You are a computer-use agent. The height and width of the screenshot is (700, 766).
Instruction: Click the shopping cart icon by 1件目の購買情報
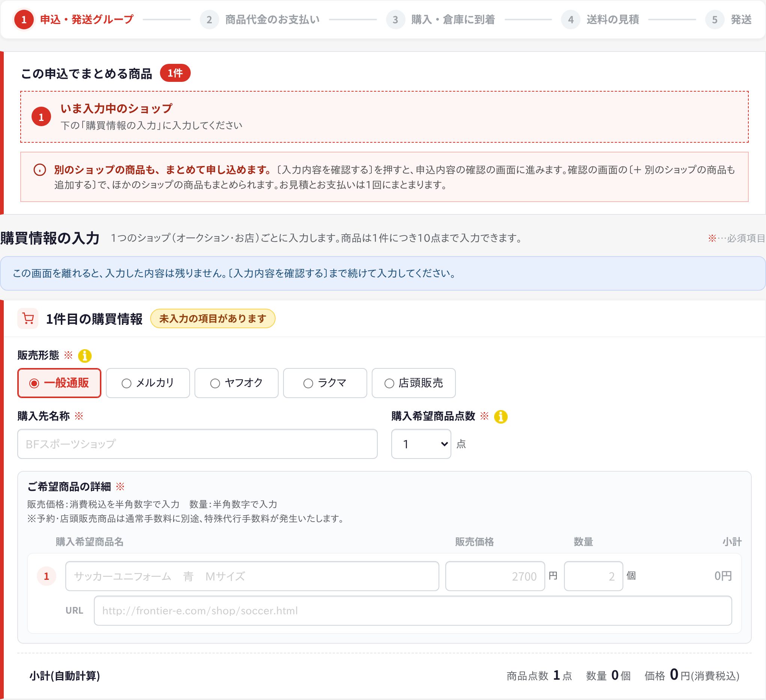point(28,318)
